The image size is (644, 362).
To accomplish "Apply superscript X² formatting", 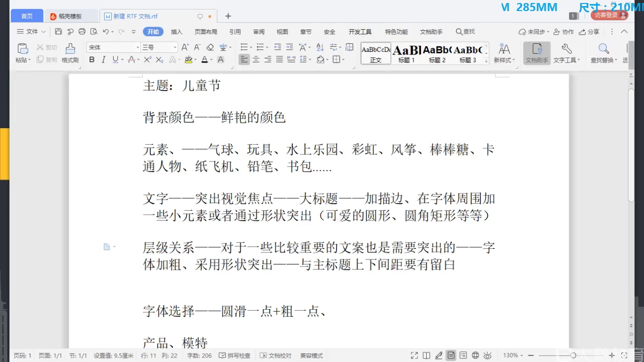I will click(147, 59).
